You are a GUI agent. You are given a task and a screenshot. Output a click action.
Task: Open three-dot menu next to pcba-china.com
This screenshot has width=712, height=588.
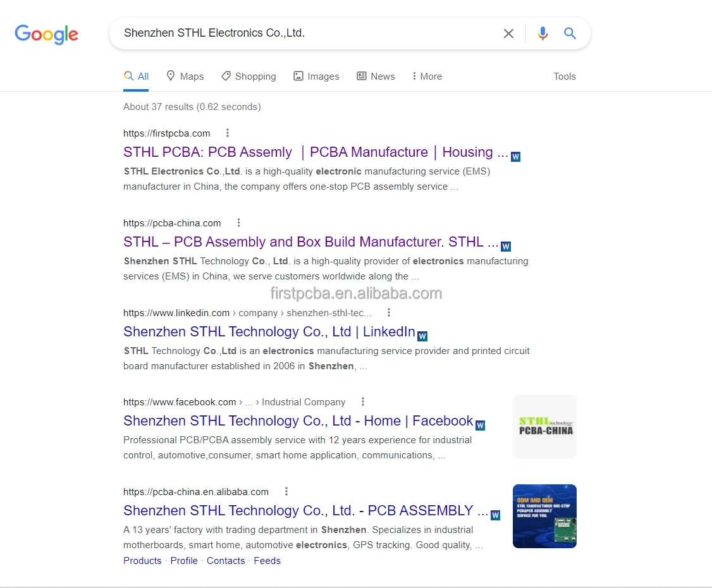click(x=238, y=223)
